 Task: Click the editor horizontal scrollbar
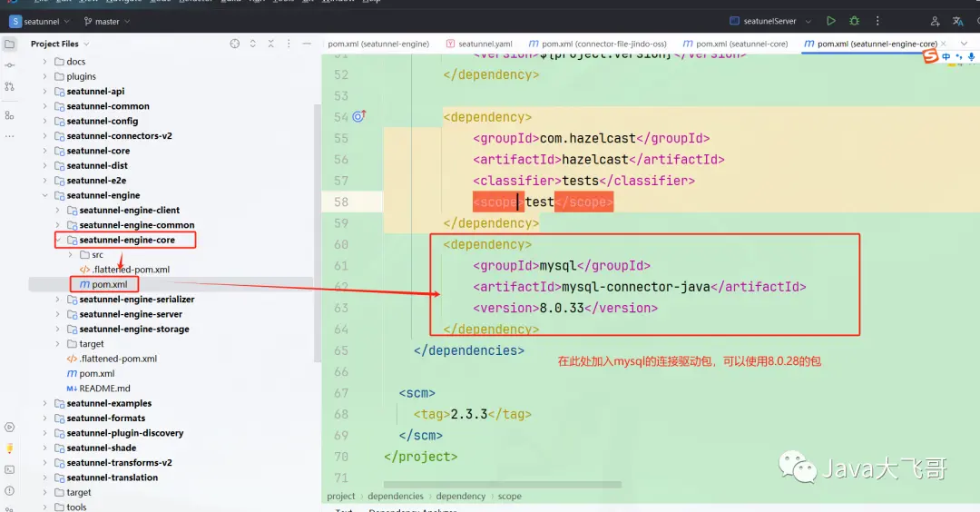click(x=503, y=485)
